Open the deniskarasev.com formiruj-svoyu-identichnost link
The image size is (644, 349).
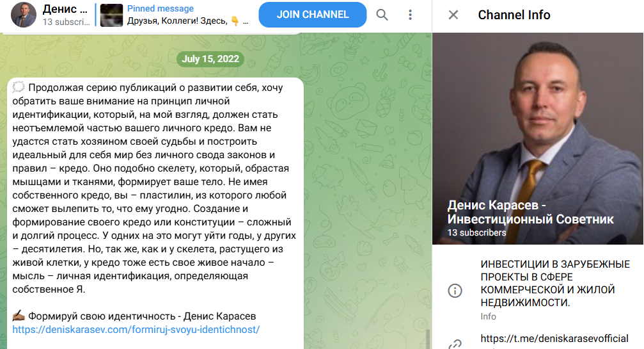(x=136, y=330)
